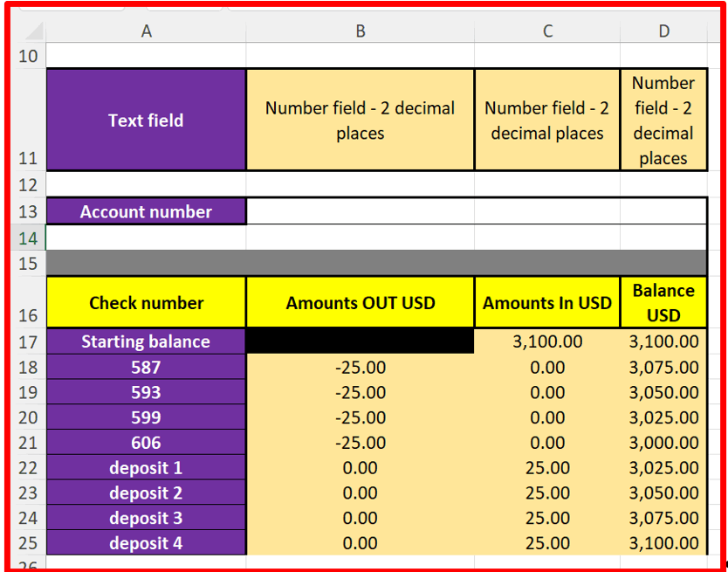Click -25.00 amount out for check 606
Image resolution: width=728 pixels, height=572 pixels.
(361, 443)
